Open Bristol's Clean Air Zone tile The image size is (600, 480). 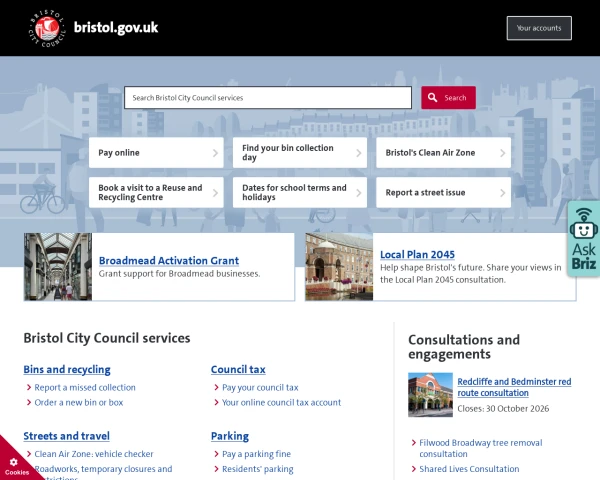[443, 153]
